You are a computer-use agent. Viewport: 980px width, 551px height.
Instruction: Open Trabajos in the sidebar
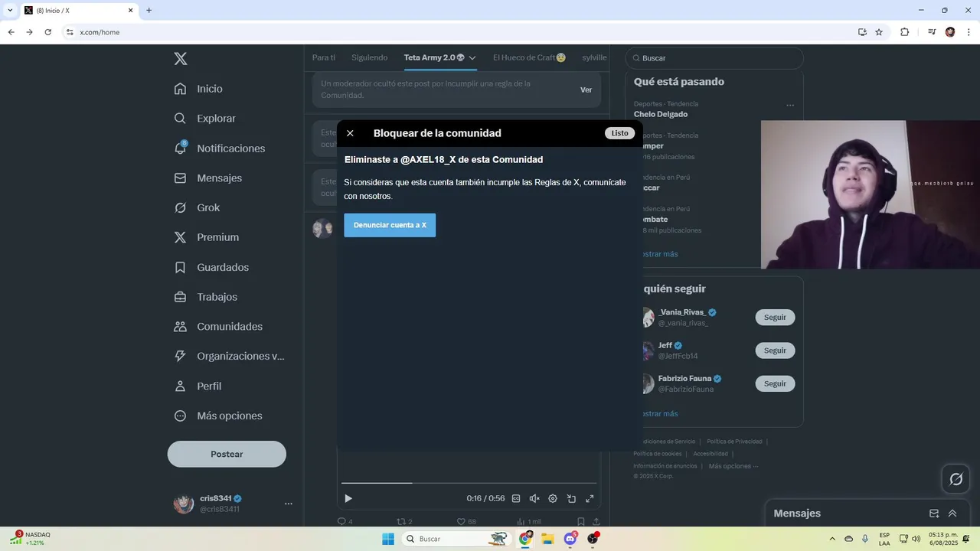[x=206, y=297]
